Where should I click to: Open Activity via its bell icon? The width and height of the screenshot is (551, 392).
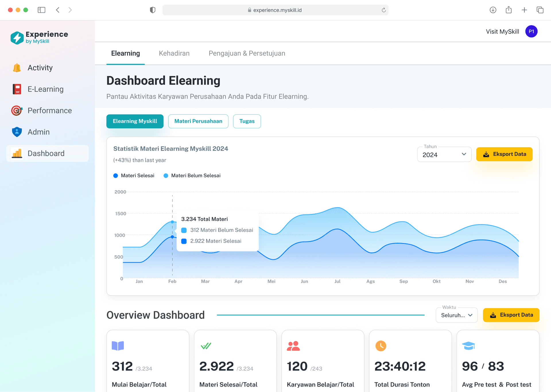[x=17, y=68]
